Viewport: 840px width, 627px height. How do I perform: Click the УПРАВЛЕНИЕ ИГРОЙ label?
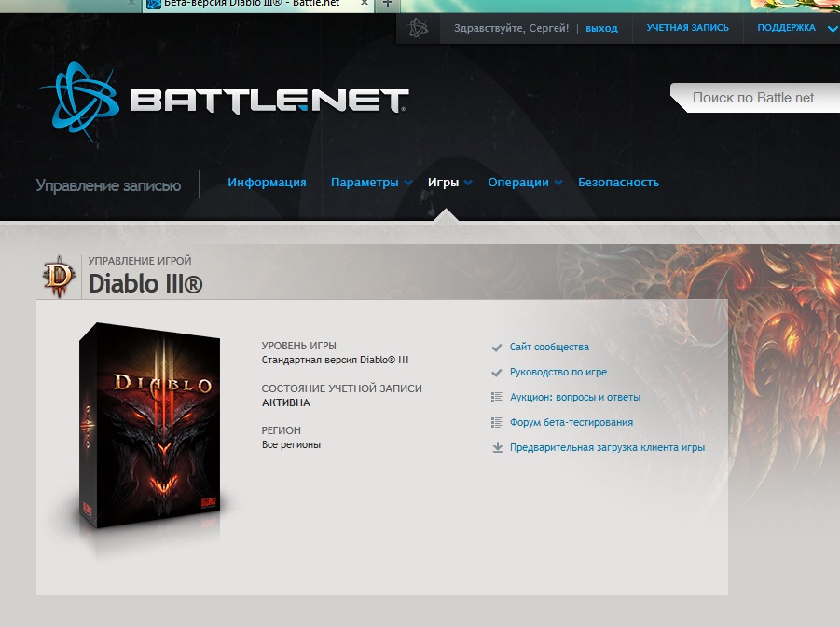(x=139, y=261)
